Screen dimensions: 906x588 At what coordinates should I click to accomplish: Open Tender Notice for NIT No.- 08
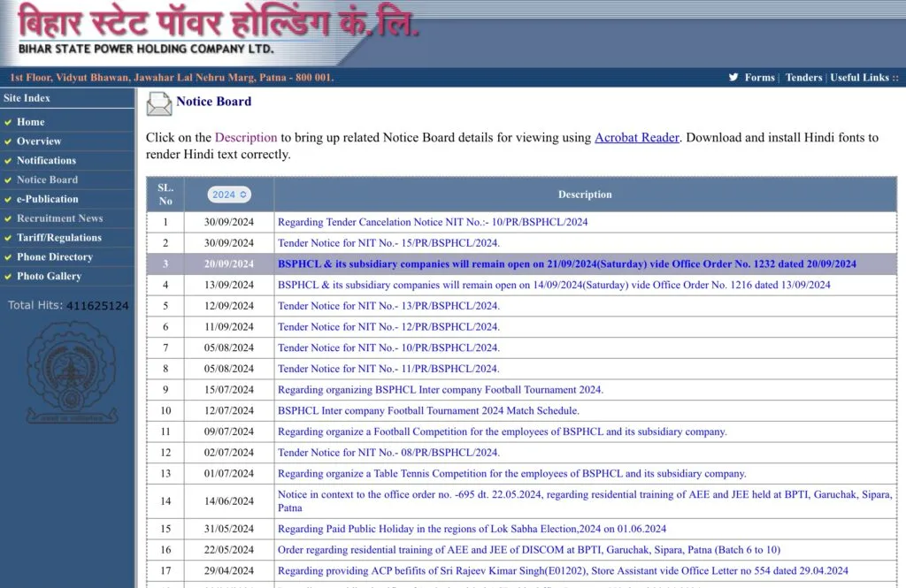pyautogui.click(x=389, y=452)
